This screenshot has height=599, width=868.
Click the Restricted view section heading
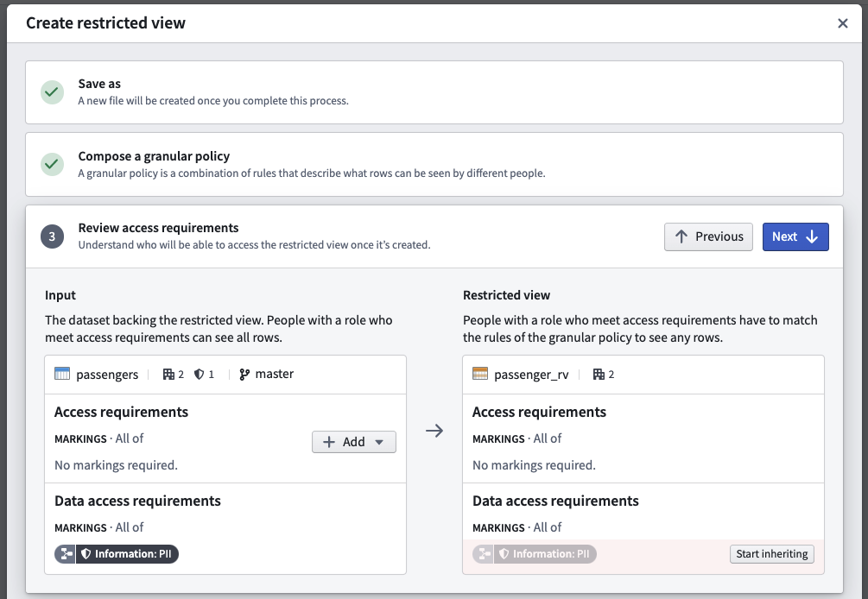(x=506, y=295)
